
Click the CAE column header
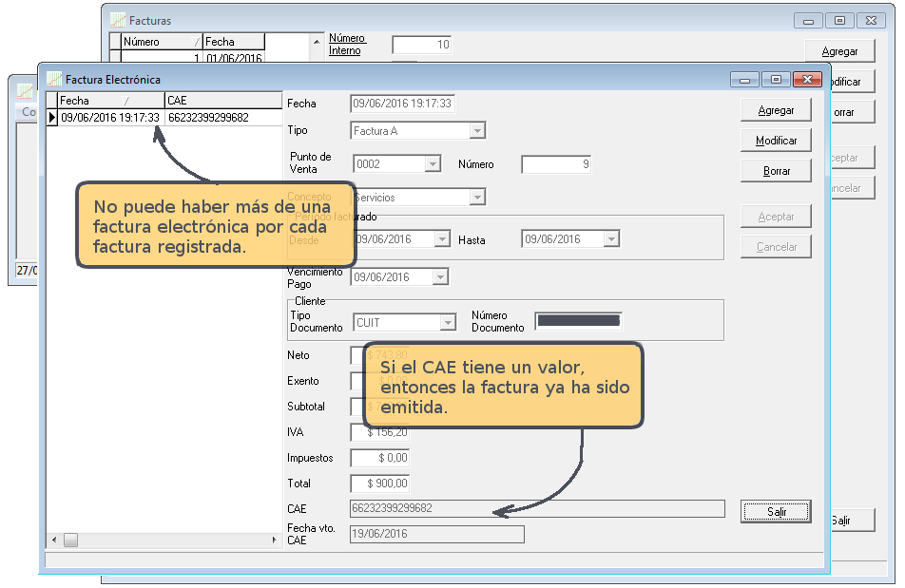[x=222, y=100]
